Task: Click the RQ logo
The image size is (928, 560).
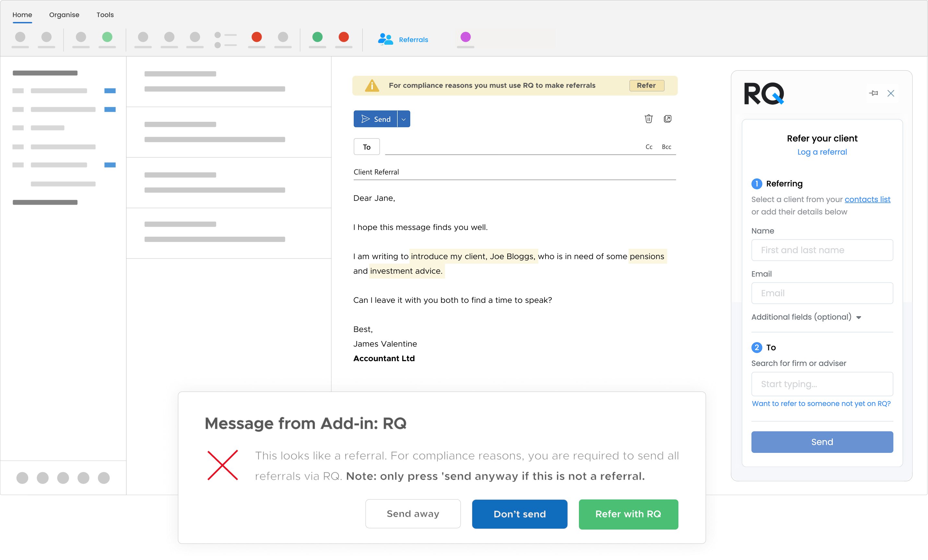Action: [764, 93]
